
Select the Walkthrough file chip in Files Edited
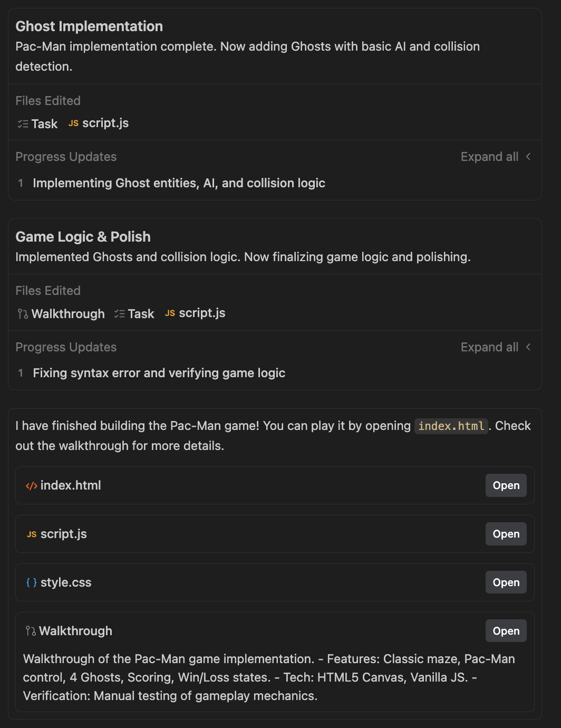[61, 314]
